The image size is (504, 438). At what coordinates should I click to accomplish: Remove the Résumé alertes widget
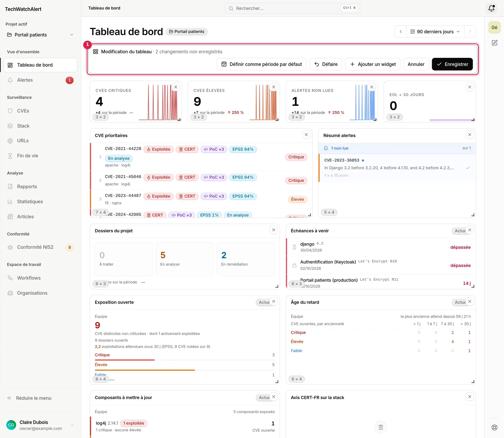(470, 135)
